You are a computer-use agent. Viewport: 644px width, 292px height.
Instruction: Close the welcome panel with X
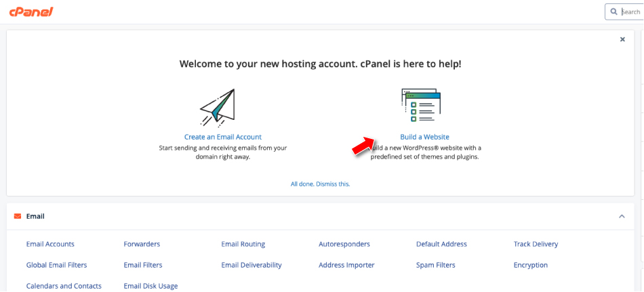(622, 39)
